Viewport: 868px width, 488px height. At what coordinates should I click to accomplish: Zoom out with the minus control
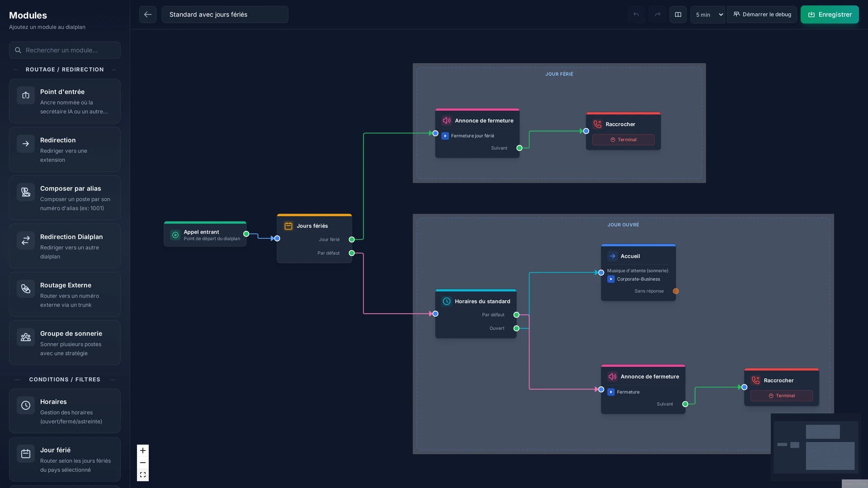click(143, 463)
